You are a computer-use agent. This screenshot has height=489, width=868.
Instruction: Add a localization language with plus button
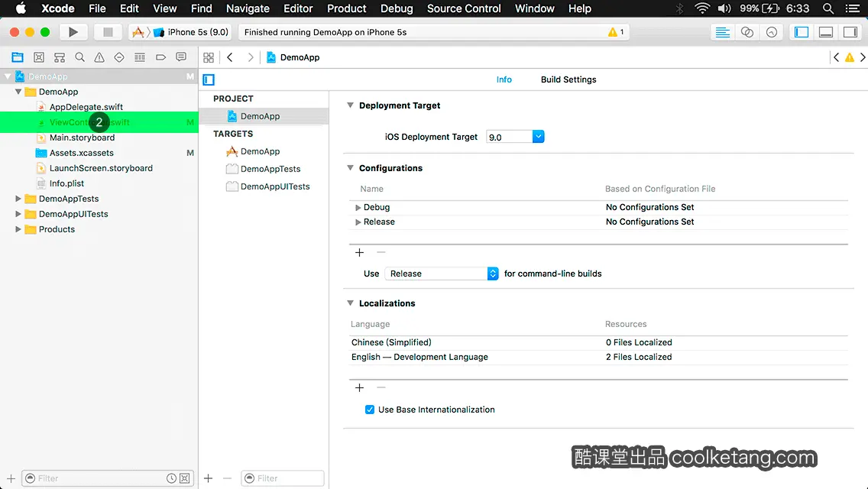click(359, 387)
